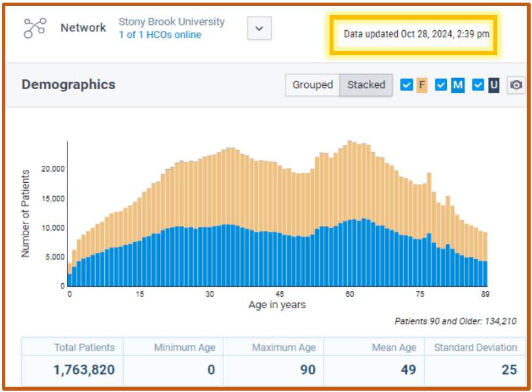
Task: Click the Mean Age column header
Action: (x=394, y=347)
